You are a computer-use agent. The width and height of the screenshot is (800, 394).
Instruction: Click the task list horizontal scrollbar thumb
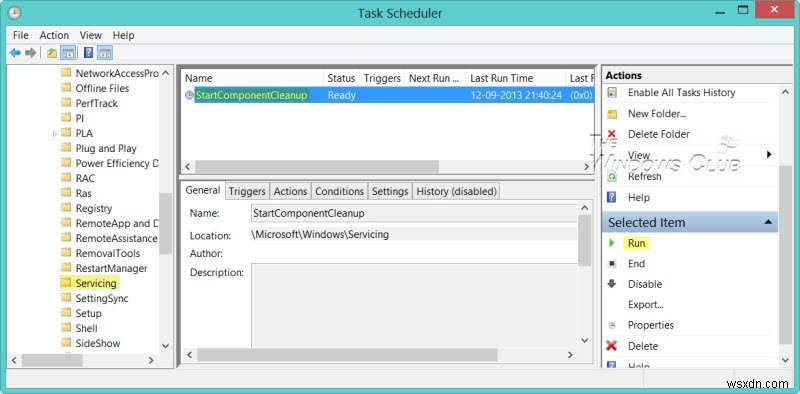[x=317, y=167]
